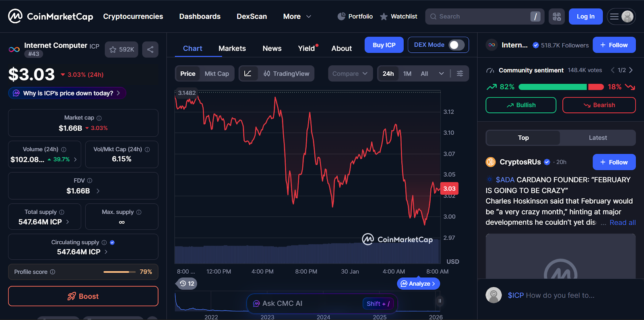Select the line chart icon in chart toolbar
644x320 pixels.
(249, 73)
